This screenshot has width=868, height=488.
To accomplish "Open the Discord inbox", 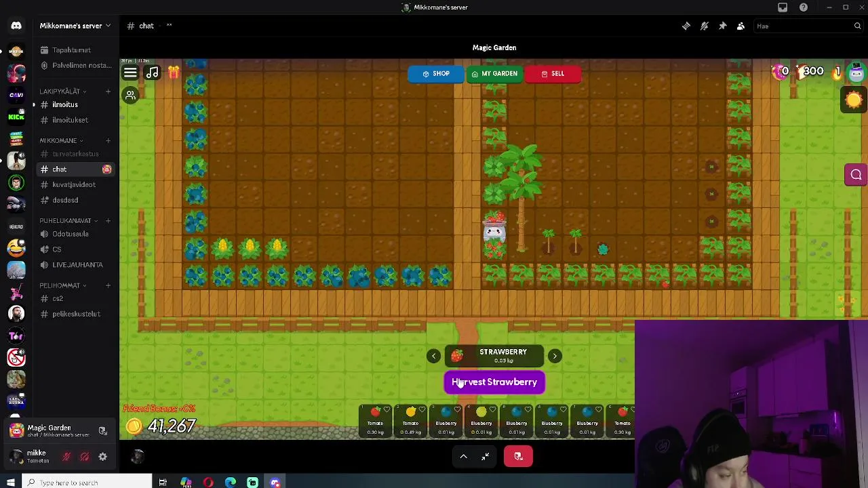I will [x=783, y=7].
